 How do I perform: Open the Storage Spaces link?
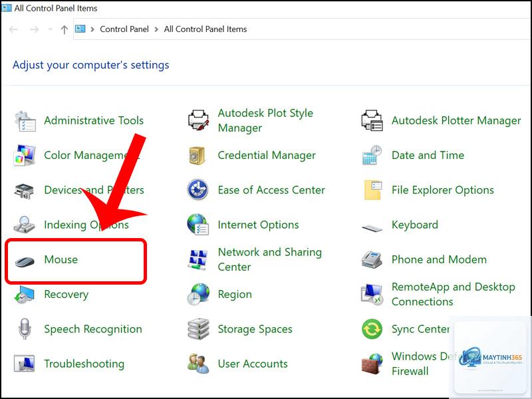[x=255, y=329]
